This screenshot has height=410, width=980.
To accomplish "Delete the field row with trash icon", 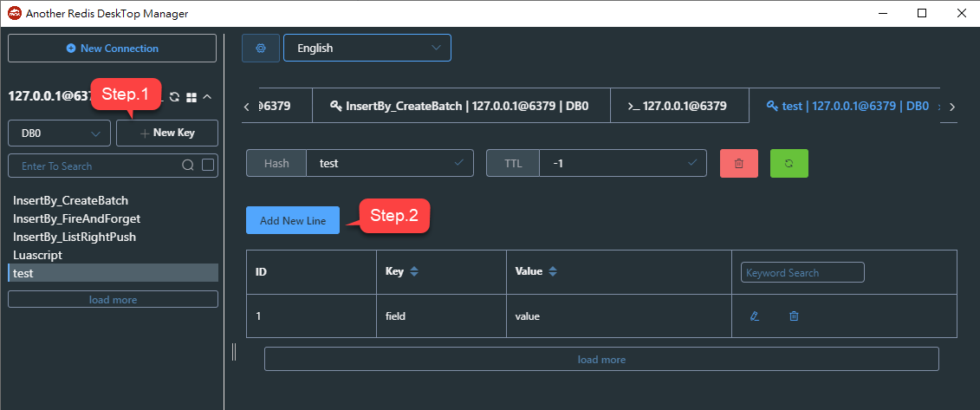I will click(x=794, y=316).
